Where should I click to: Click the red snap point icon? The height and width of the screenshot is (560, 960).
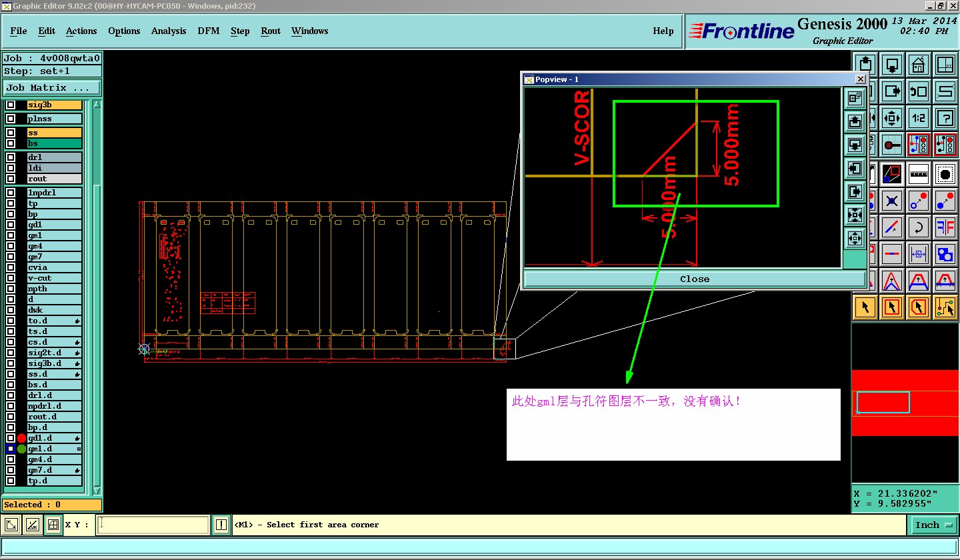tap(892, 145)
